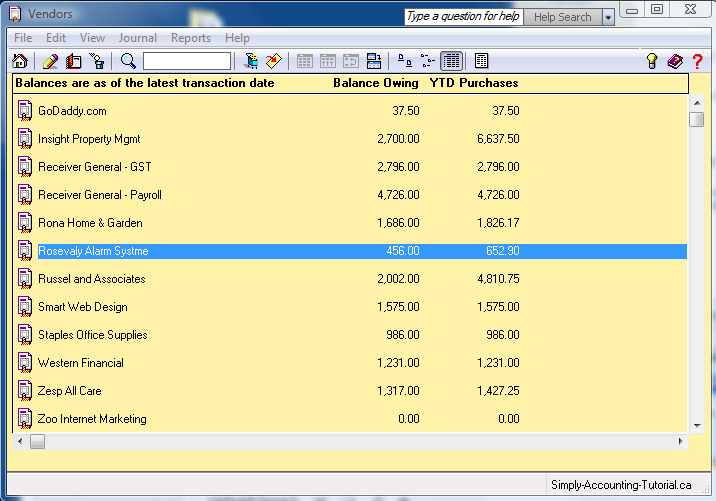Screen dimensions: 716x501
Task: Select Zesp All Care vendor name
Action: (69, 391)
